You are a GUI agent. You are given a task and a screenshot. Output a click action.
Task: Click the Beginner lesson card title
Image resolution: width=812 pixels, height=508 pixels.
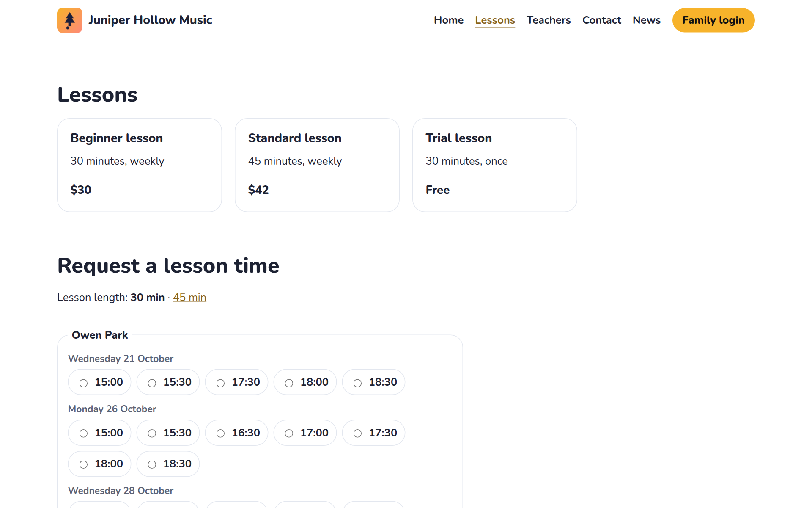(x=117, y=138)
